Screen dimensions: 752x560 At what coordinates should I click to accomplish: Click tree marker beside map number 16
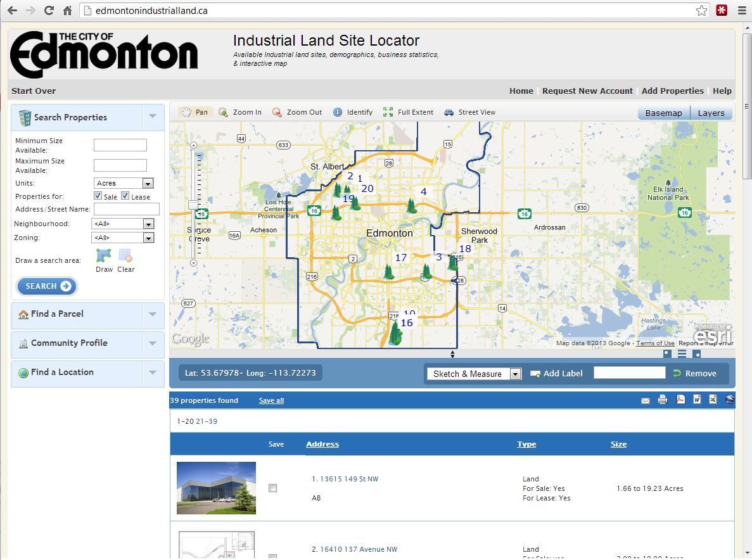coord(395,333)
